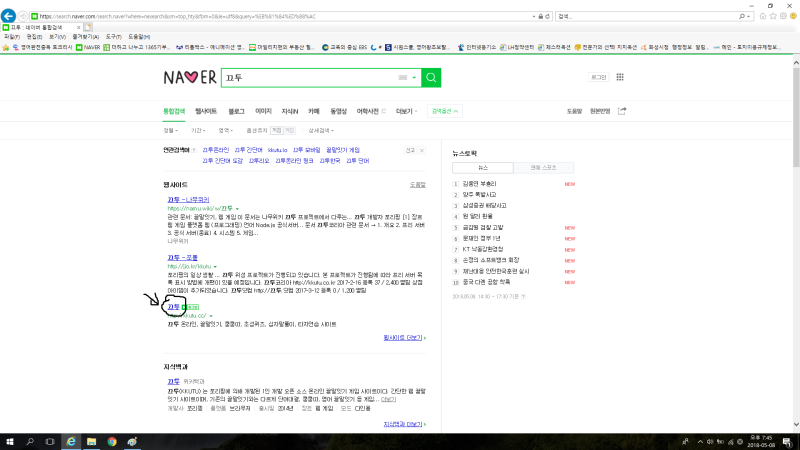Viewport: 800px width, 450px height.
Task: Open the 정렬 sort dropdown
Action: [x=170, y=131]
